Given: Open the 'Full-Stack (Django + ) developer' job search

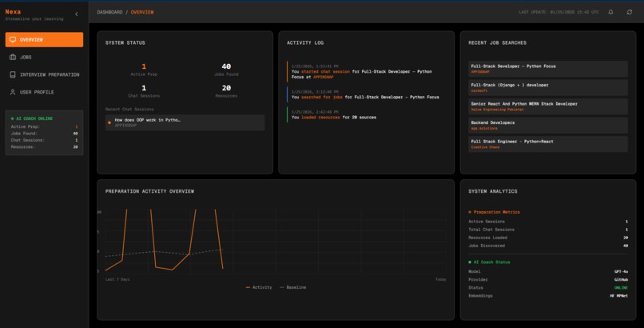Looking at the screenshot, I should 548,87.
